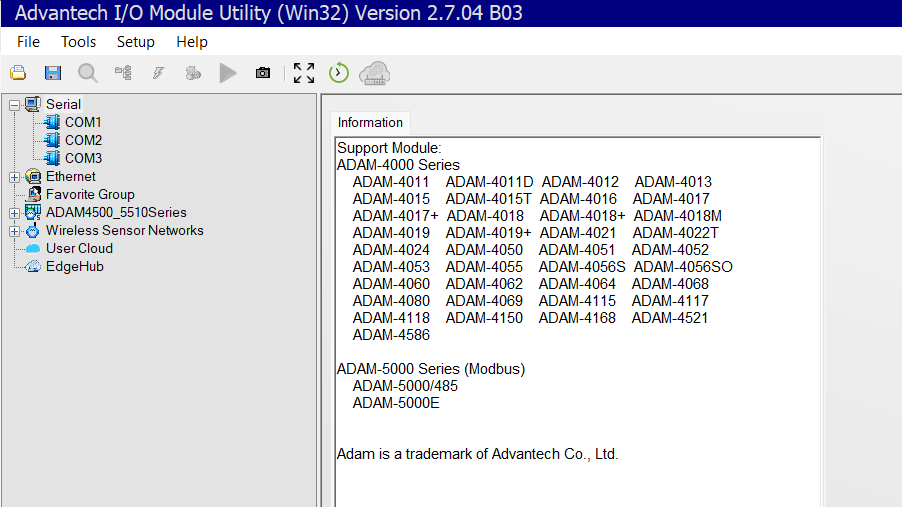Click the camera snapshot toolbar icon
This screenshot has height=507, width=902.
coord(263,73)
